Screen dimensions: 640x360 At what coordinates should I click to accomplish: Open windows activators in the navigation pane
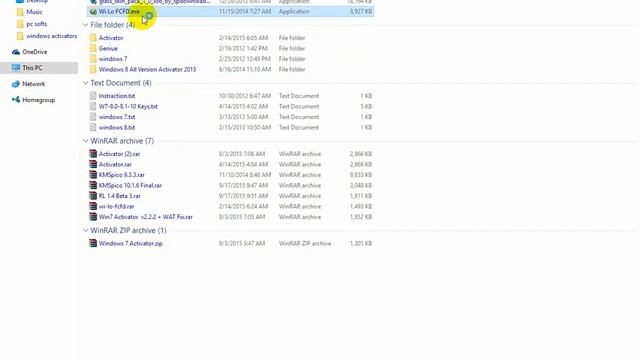(x=51, y=36)
